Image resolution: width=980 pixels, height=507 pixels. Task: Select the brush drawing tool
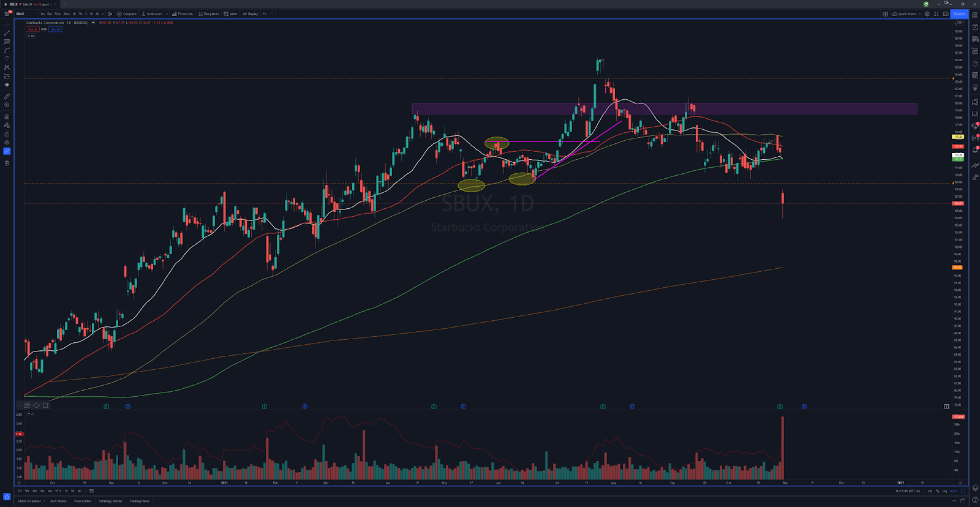click(7, 51)
